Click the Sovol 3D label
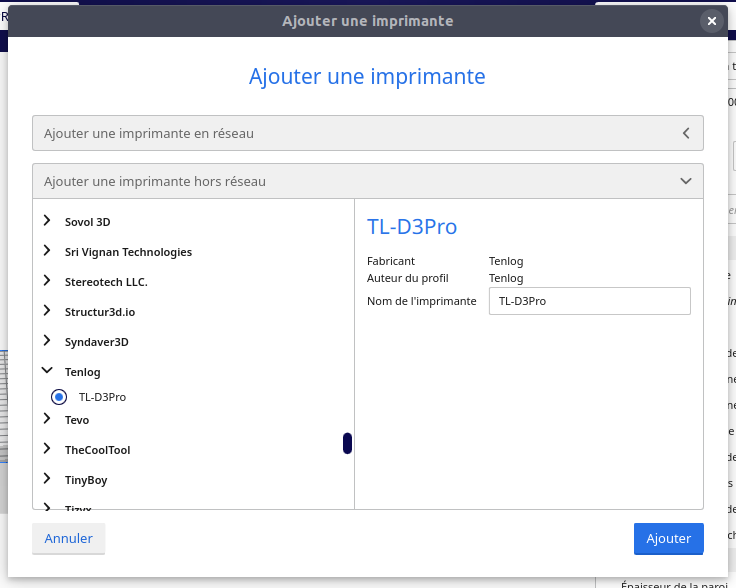736x588 pixels. [x=87, y=222]
